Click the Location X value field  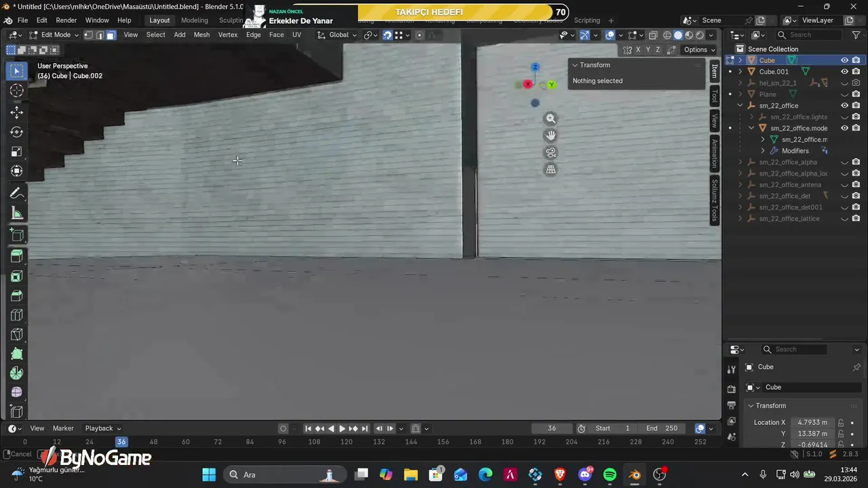[812, 422]
